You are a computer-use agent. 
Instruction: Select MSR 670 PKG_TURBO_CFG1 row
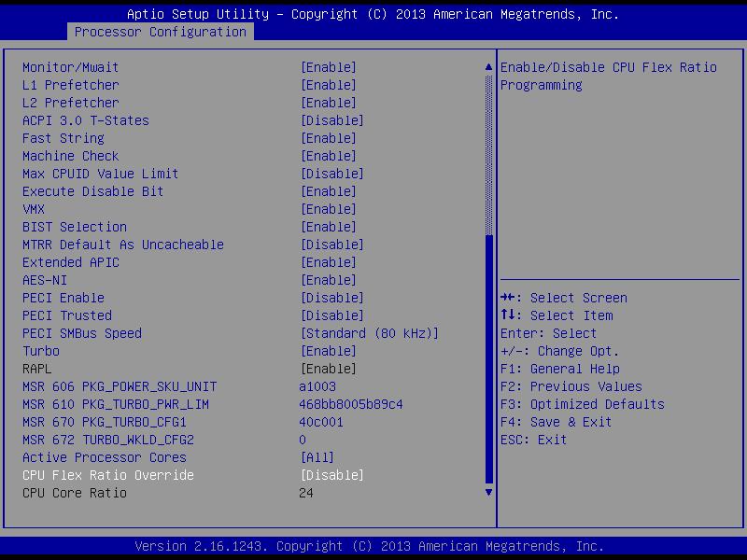[105, 422]
